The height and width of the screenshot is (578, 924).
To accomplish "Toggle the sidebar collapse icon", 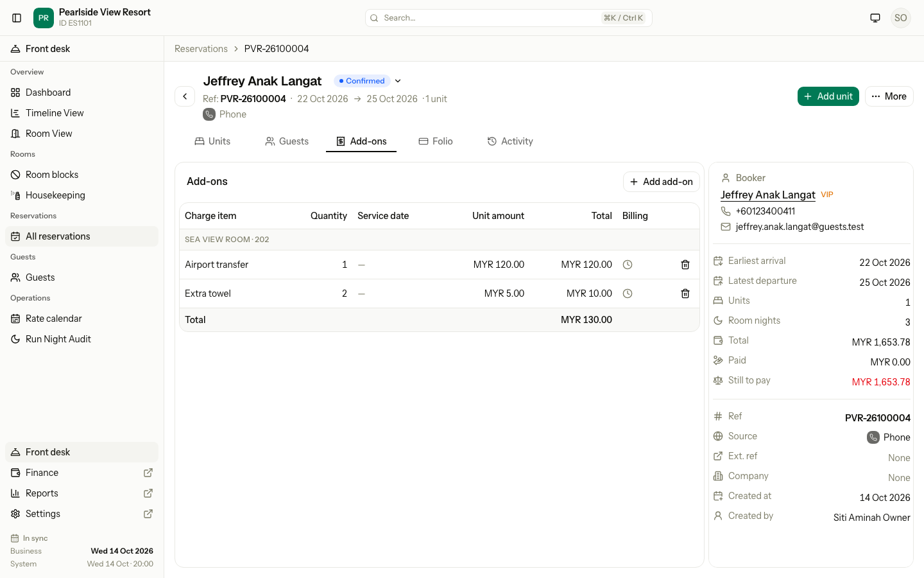I will 17,18.
